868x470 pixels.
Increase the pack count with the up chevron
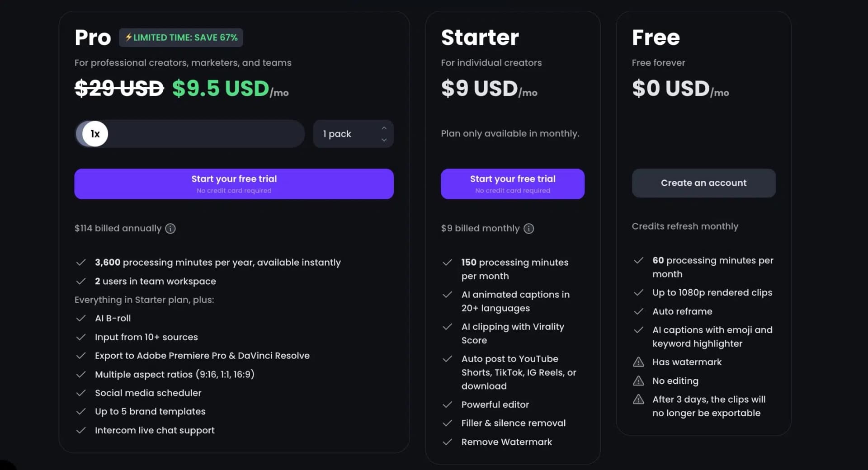384,128
